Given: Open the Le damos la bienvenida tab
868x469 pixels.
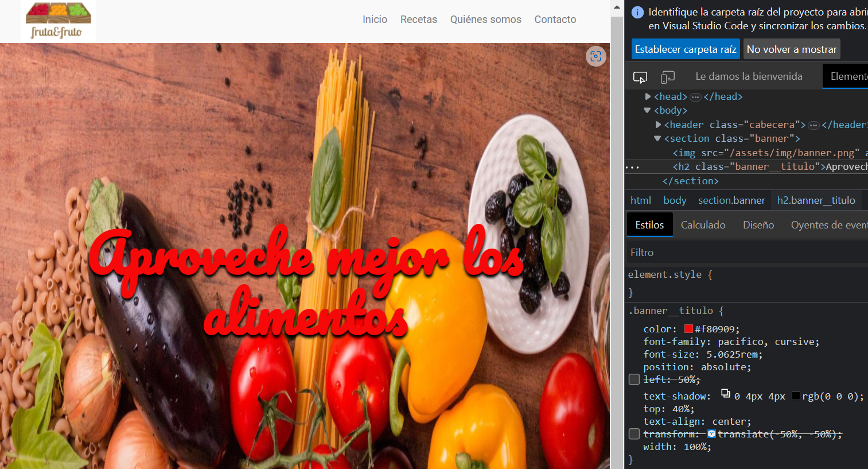Looking at the screenshot, I should click(x=749, y=76).
